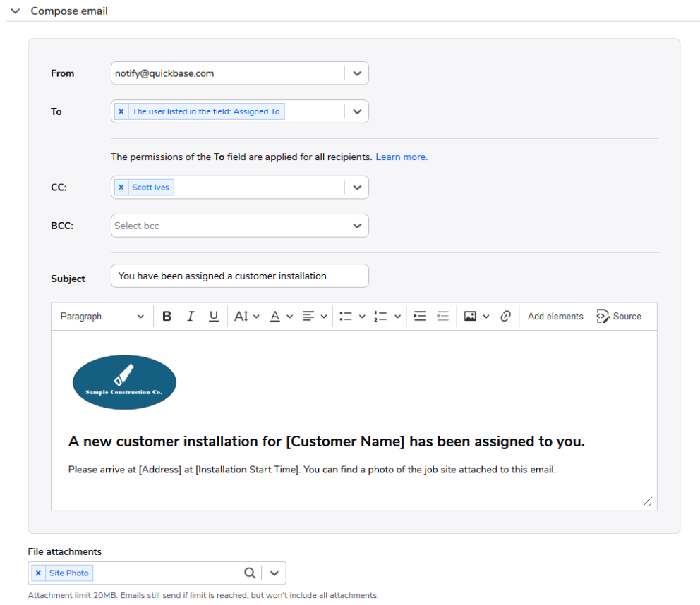Viewport: 700px width, 605px height.
Task: Remove the Site Photo attachment tag
Action: (x=38, y=573)
